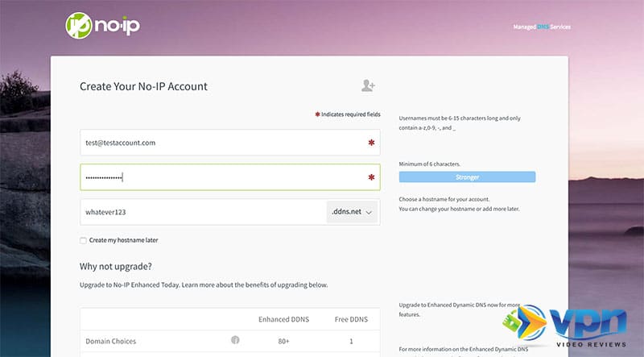644x357 pixels.
Task: Click the Enhanced DDNS column header
Action: (x=284, y=319)
